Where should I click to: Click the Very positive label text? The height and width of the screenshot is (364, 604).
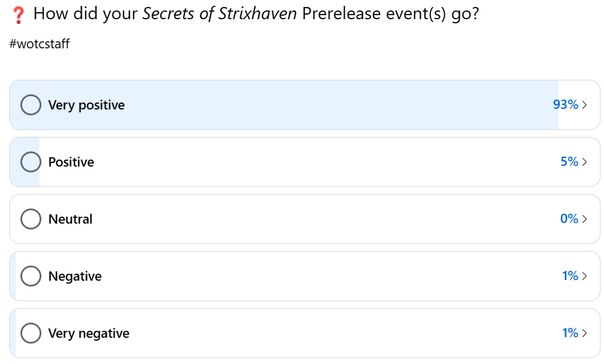[86, 105]
